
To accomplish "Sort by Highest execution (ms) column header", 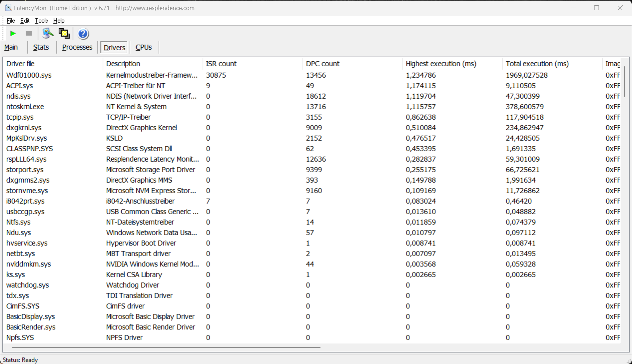I will [453, 64].
